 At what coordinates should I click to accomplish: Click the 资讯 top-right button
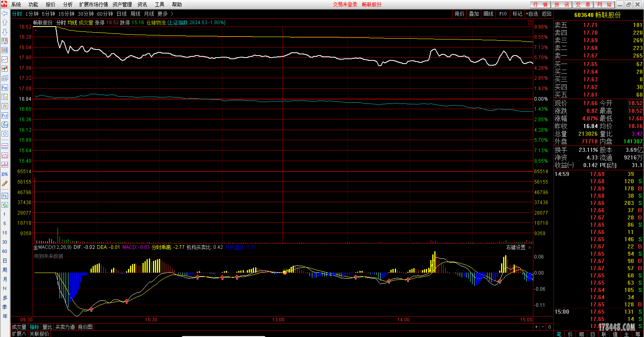(562, 4)
